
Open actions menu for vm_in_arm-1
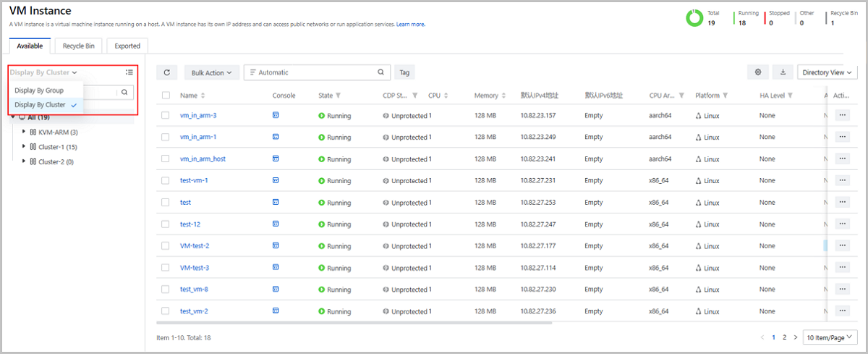click(x=842, y=137)
